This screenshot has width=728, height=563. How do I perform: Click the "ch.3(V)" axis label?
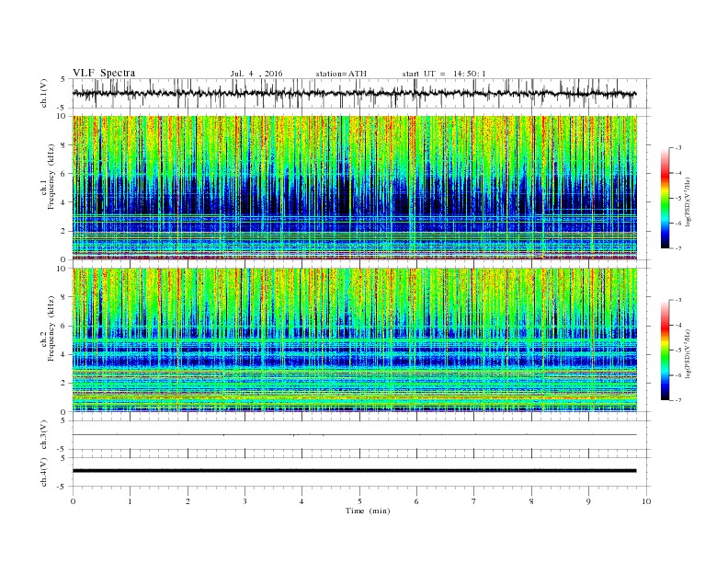click(43, 434)
